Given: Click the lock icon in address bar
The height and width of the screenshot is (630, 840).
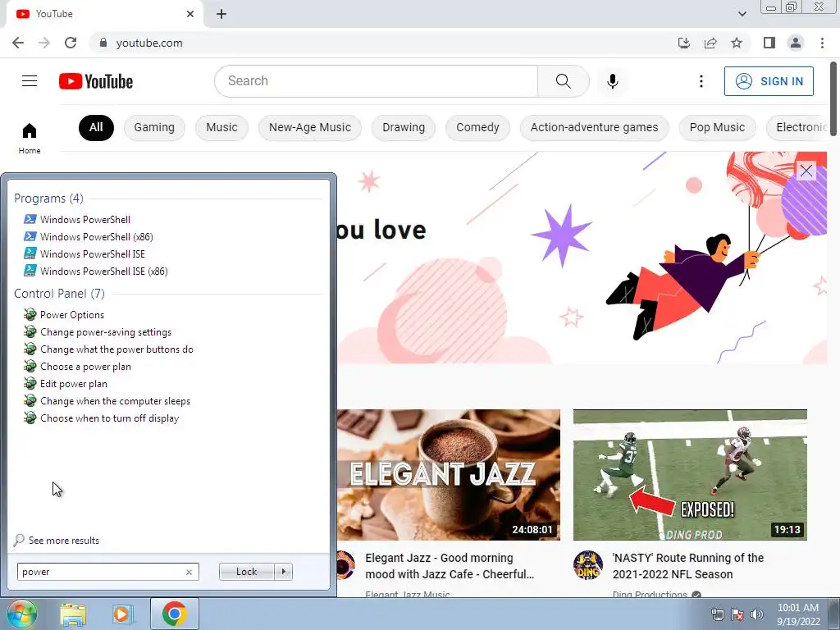Looking at the screenshot, I should click(x=103, y=43).
